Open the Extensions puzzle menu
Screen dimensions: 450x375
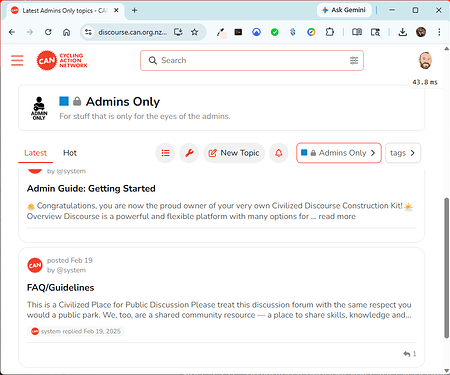(x=329, y=32)
